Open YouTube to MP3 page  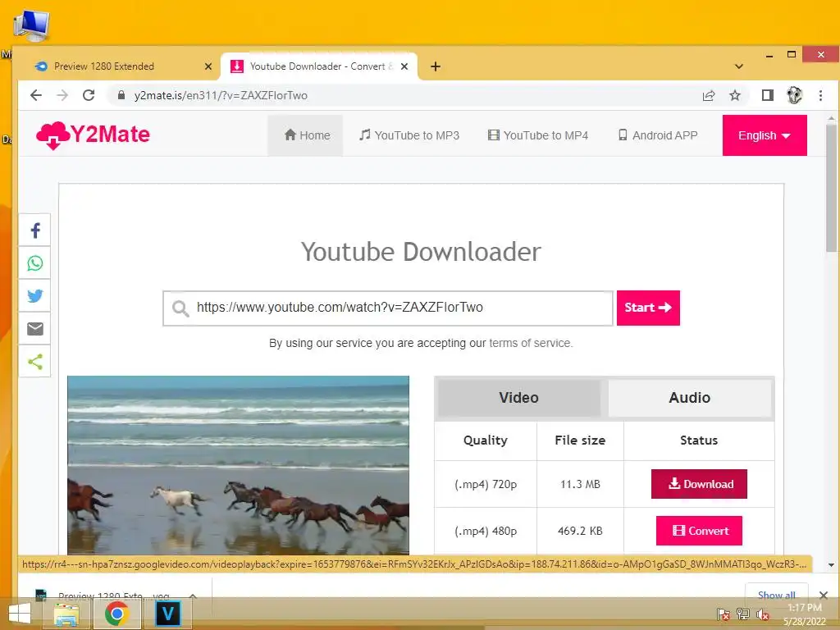tap(409, 135)
